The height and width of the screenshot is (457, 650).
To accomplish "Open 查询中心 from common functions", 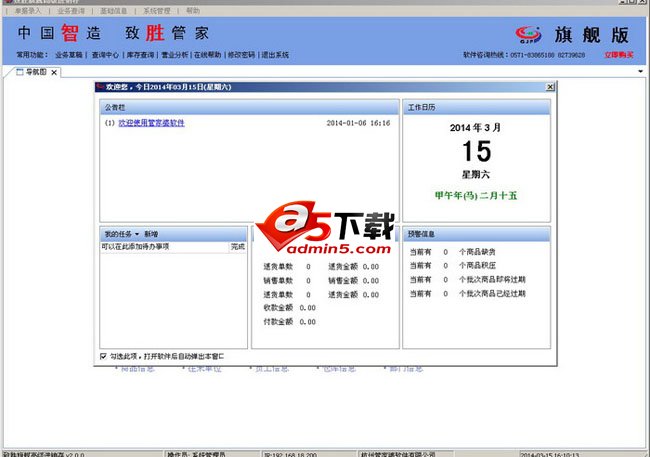I will pos(105,55).
